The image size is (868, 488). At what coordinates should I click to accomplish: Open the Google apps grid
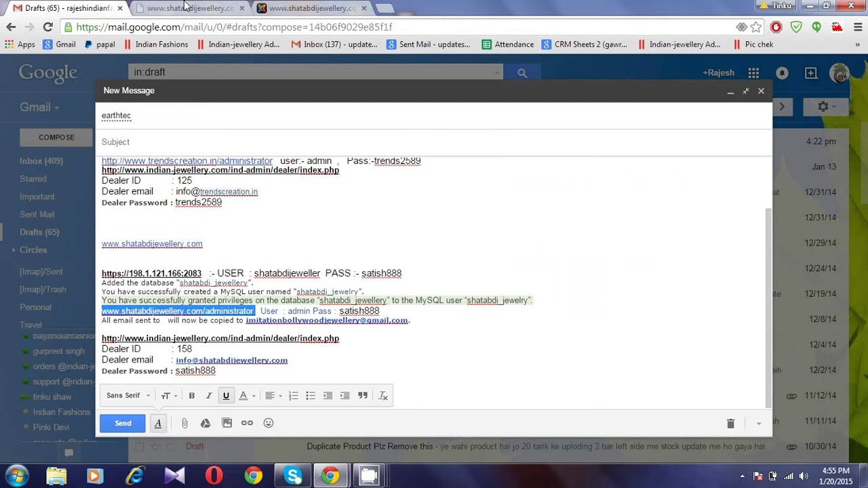753,73
